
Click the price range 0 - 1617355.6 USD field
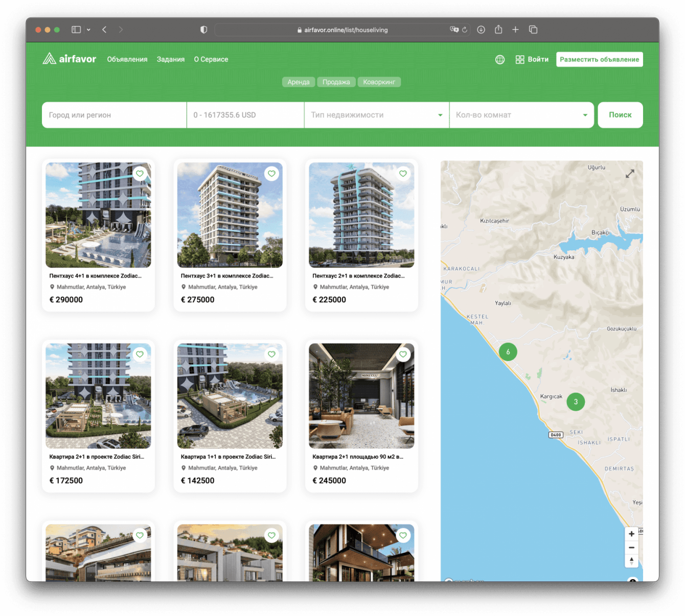pyautogui.click(x=245, y=115)
